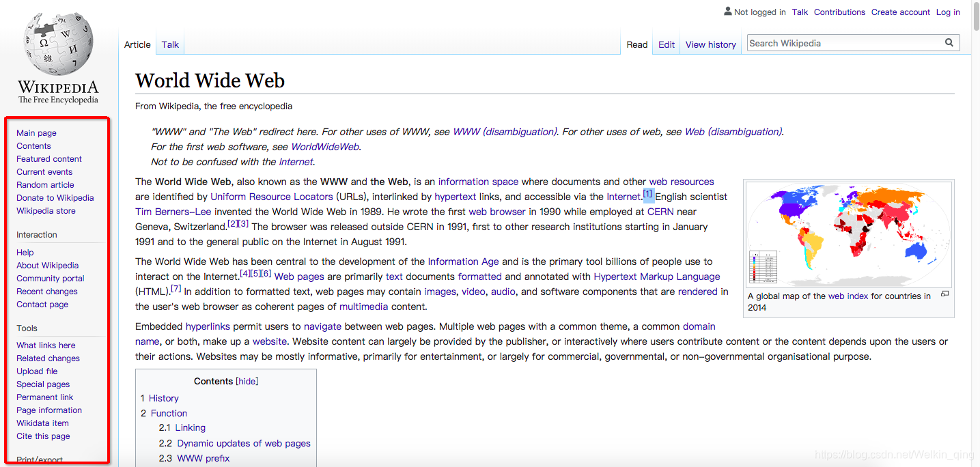Open the Random article link
Viewport: 980px width, 467px height.
(x=44, y=184)
